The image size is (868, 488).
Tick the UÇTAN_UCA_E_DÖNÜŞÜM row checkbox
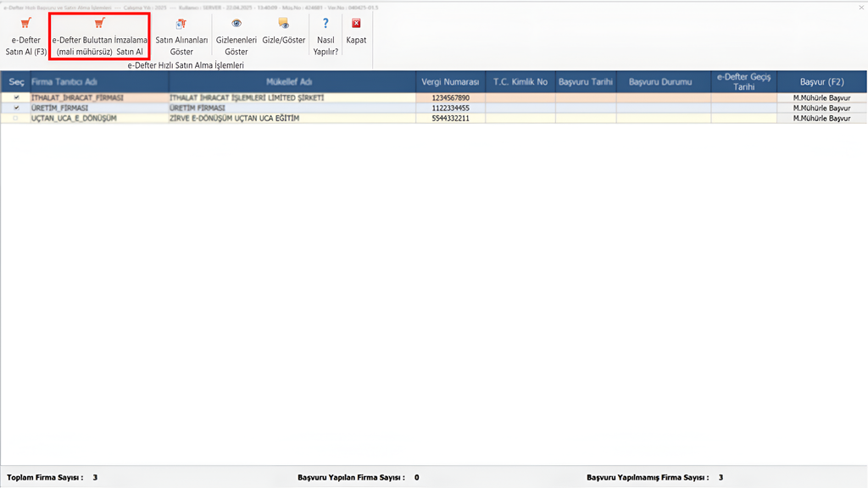[x=16, y=118]
